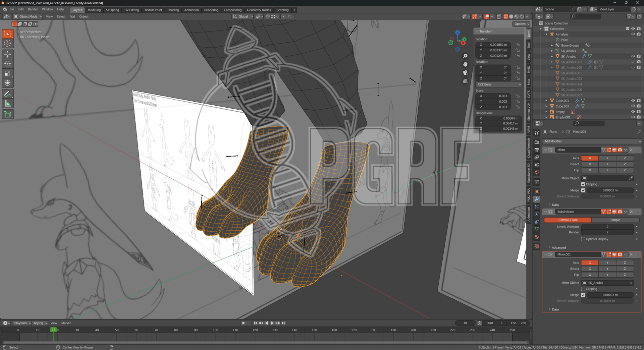The height and width of the screenshot is (350, 644).
Task: Open the viewport Options dropdown
Action: 521,24
